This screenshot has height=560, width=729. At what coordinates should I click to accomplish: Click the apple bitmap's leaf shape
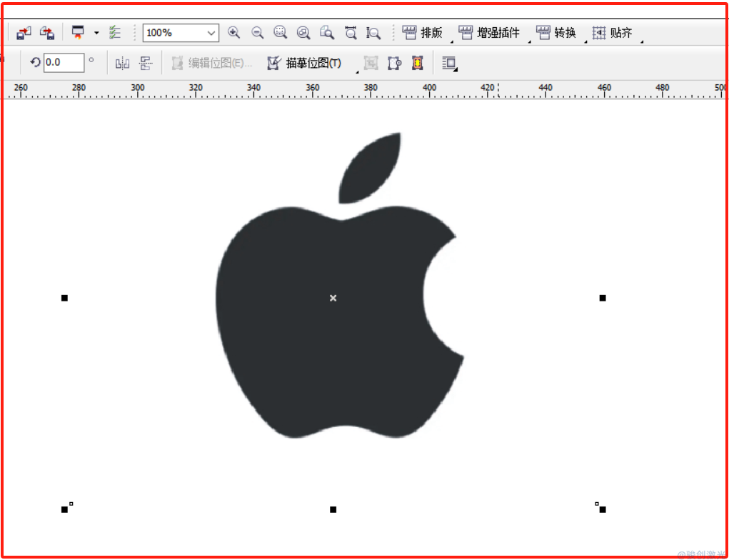371,170
